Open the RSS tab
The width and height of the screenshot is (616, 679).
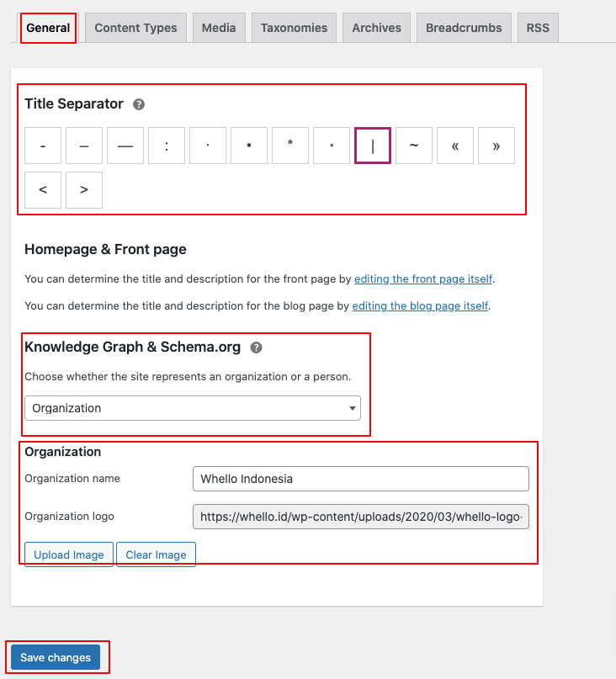pyautogui.click(x=538, y=28)
